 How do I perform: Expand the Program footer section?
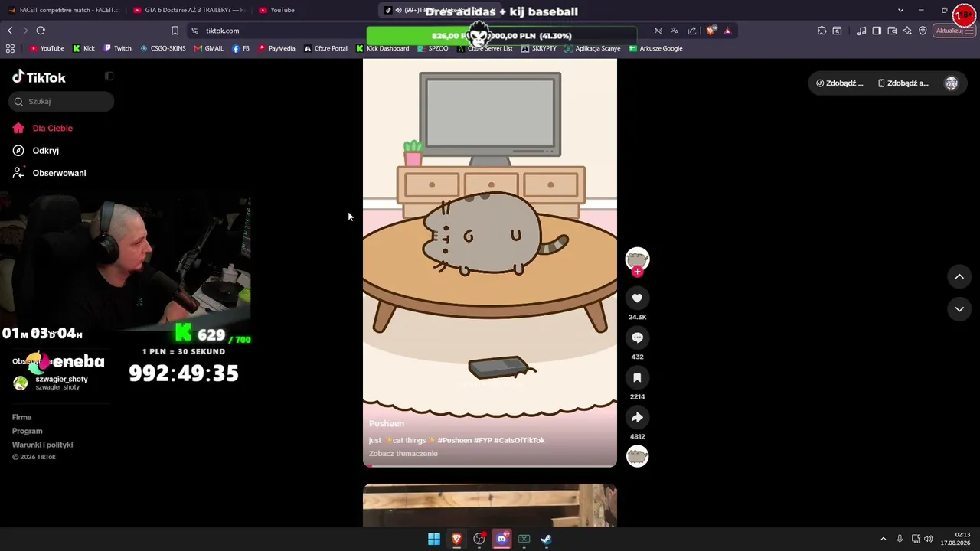coord(27,431)
